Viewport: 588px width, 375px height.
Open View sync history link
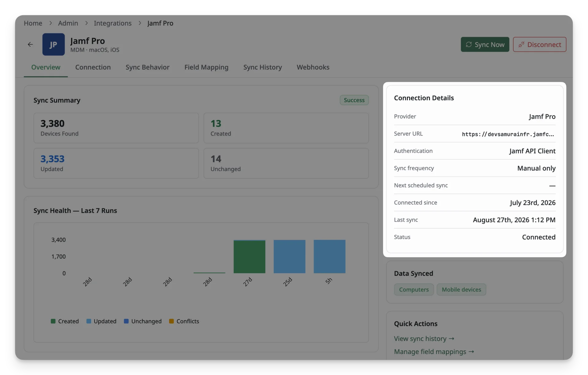coord(424,339)
